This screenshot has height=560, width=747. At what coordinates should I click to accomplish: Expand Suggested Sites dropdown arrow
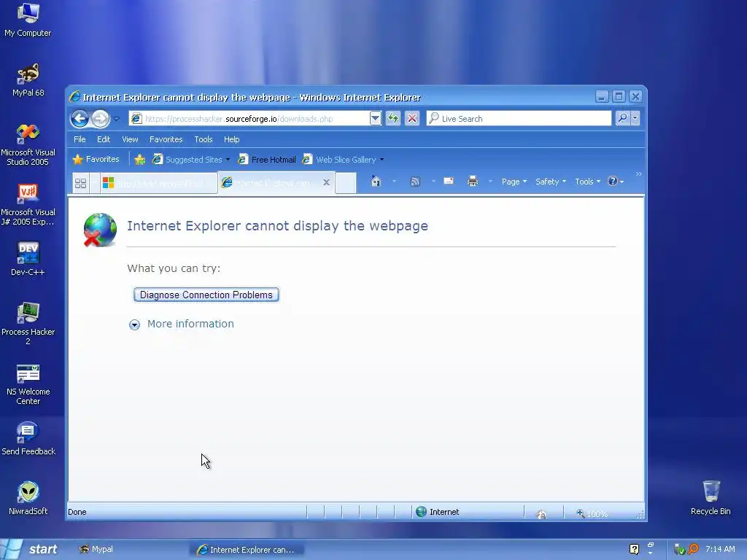[x=228, y=160]
